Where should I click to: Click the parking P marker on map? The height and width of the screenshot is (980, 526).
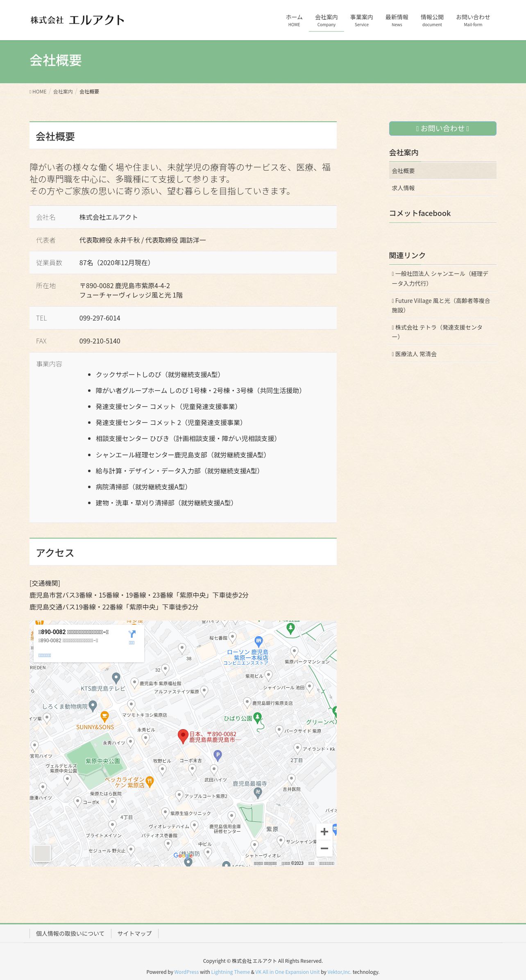[218, 755]
